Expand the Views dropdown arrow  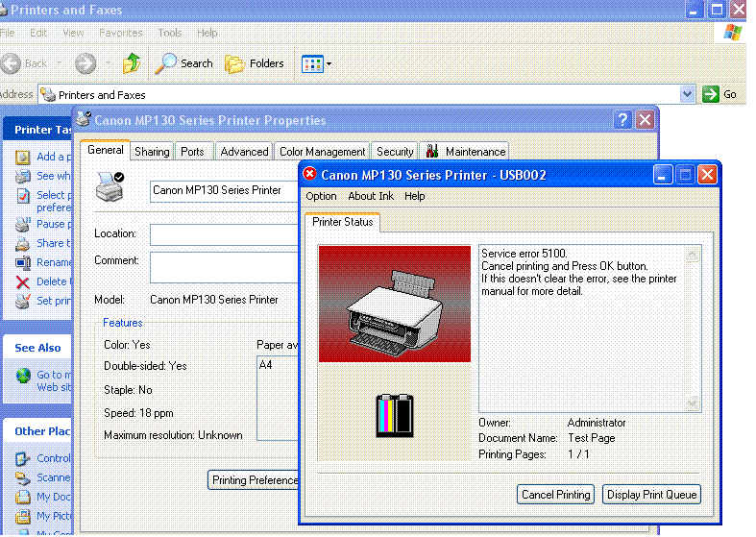pos(329,63)
